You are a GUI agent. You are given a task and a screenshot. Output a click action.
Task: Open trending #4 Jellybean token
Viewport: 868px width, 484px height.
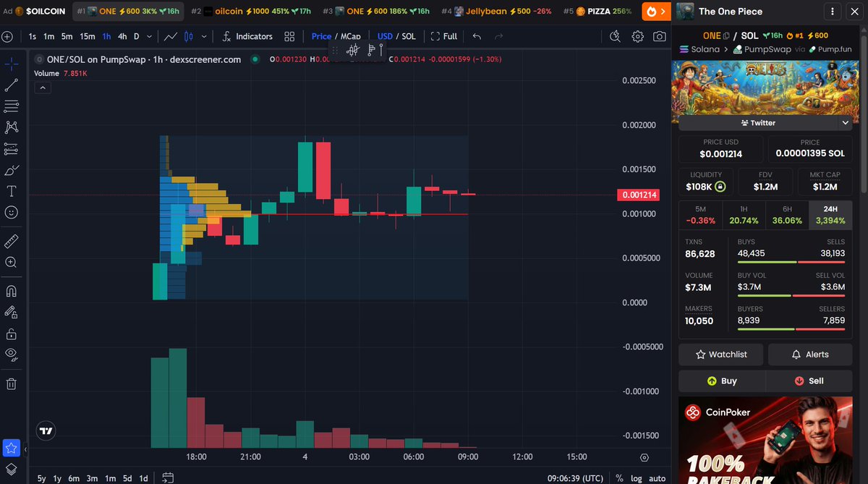495,12
